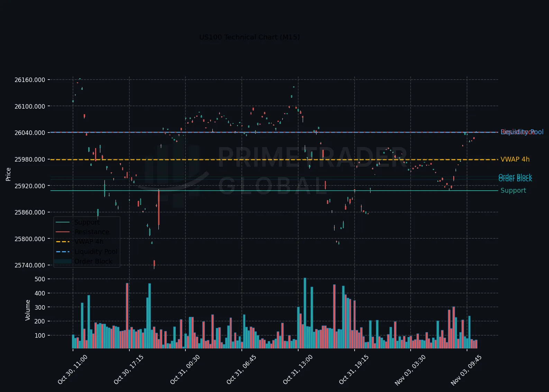The width and height of the screenshot is (549, 392).
Task: Click the Order Block text in the legend
Action: click(93, 261)
